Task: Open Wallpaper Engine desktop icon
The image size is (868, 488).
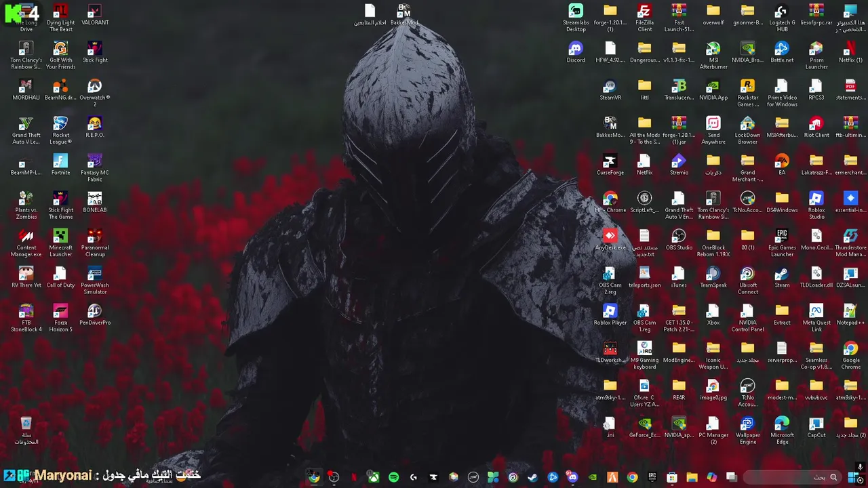Action: (747, 430)
